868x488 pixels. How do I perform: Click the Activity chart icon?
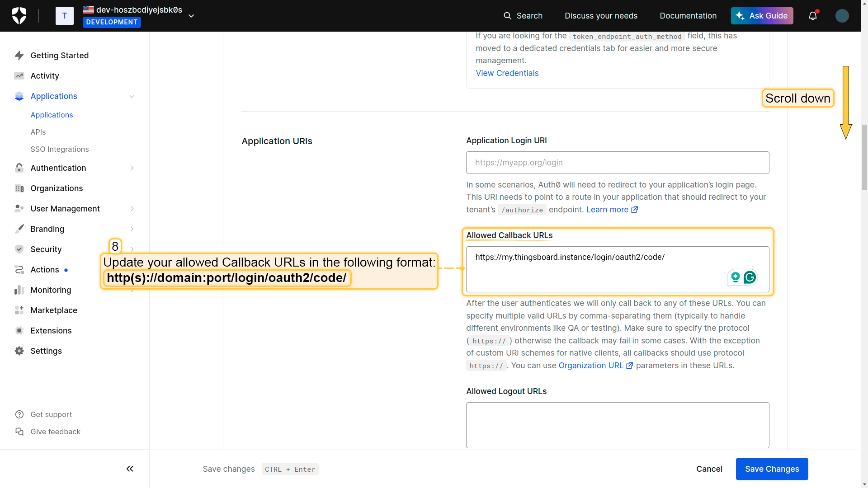pos(19,76)
